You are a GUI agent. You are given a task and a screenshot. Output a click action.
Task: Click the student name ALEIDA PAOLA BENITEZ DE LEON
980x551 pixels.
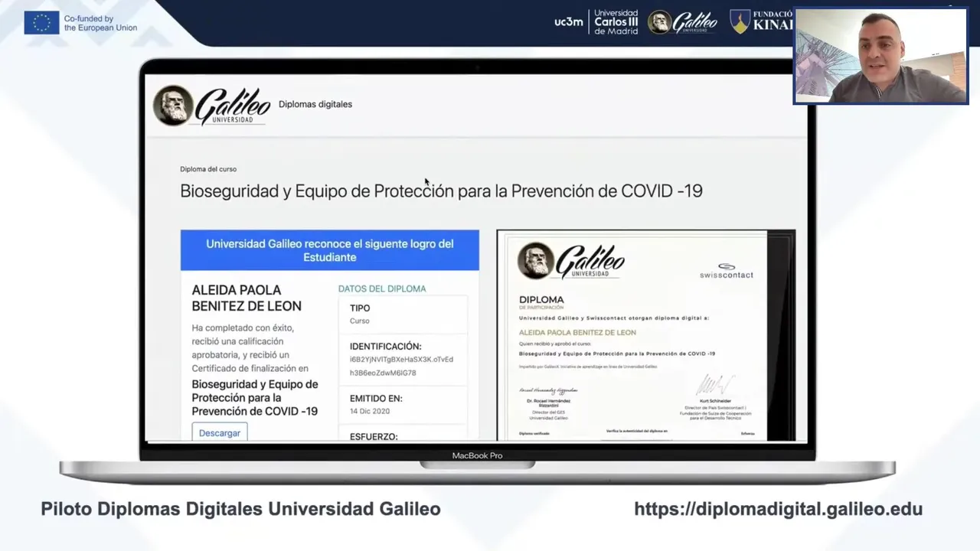(x=247, y=298)
